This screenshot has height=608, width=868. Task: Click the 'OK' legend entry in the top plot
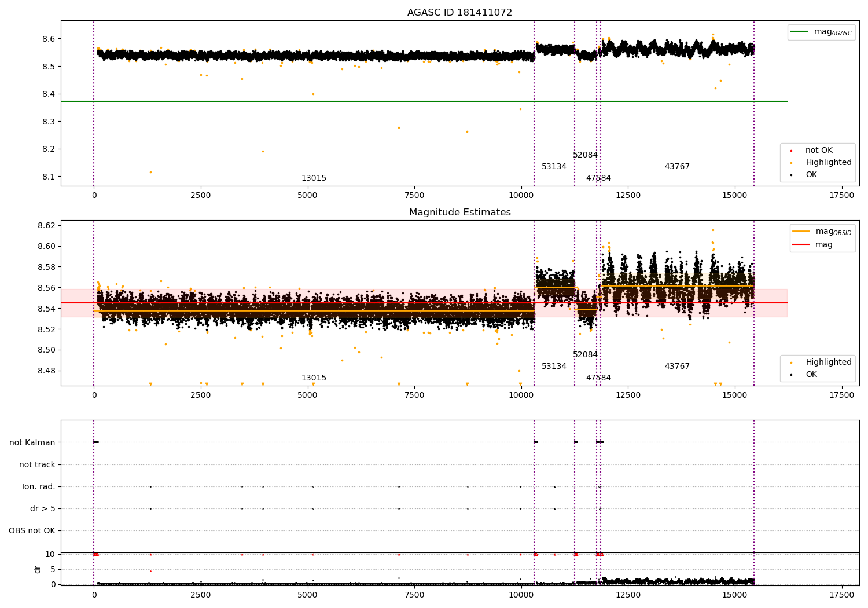tap(811, 175)
